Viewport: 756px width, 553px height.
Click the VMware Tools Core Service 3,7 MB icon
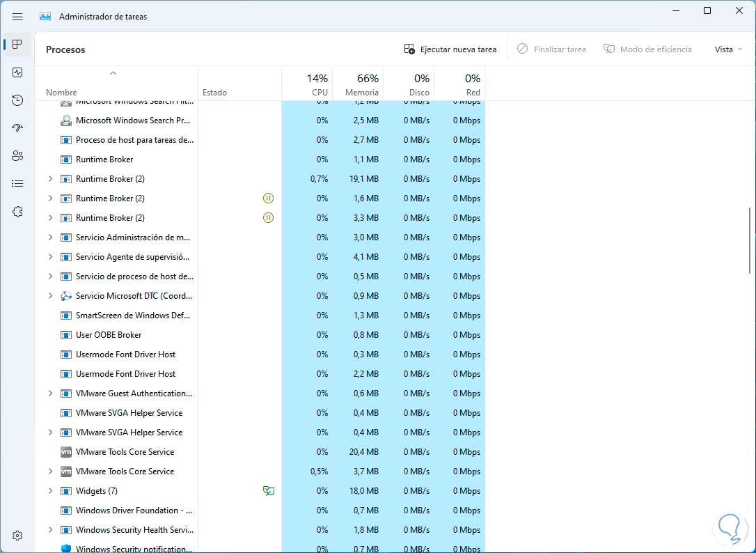pos(66,472)
